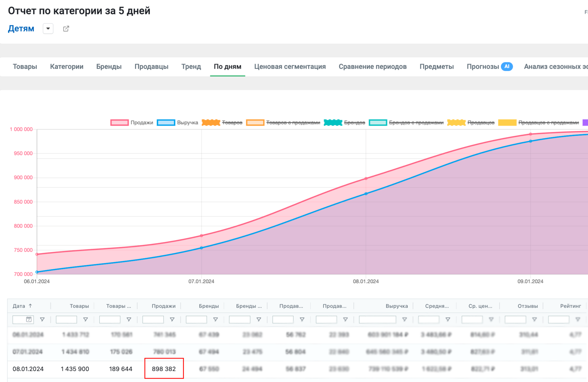Sort table by Бренды column header
This screenshot has height=382, width=588.
[x=209, y=306]
